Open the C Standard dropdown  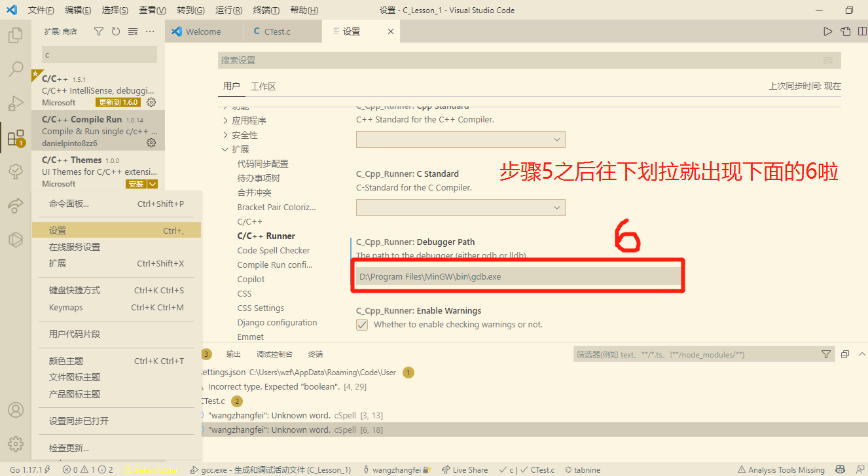coord(460,208)
